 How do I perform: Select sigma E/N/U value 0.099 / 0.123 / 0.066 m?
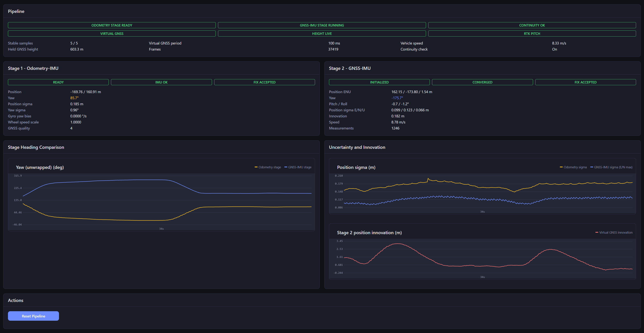click(410, 110)
